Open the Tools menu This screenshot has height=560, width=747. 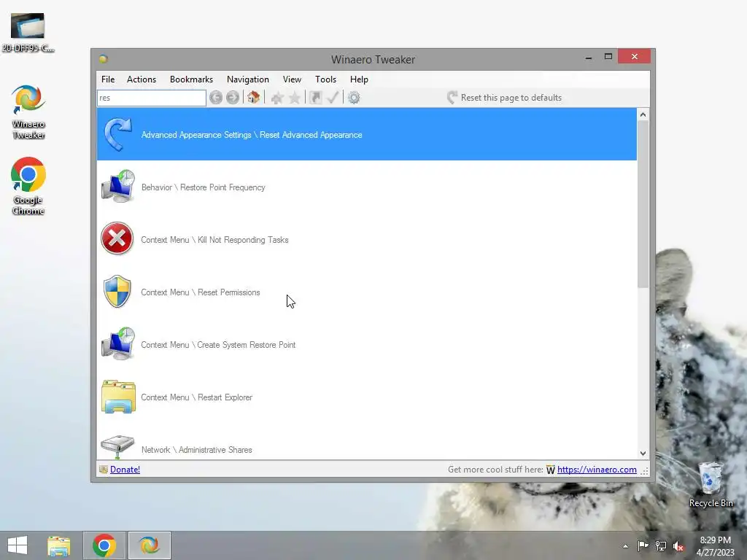pyautogui.click(x=326, y=79)
